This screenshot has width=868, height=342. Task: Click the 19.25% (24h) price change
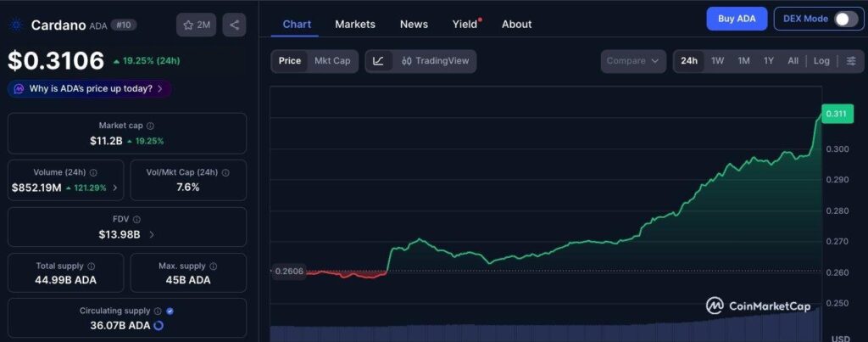click(146, 61)
